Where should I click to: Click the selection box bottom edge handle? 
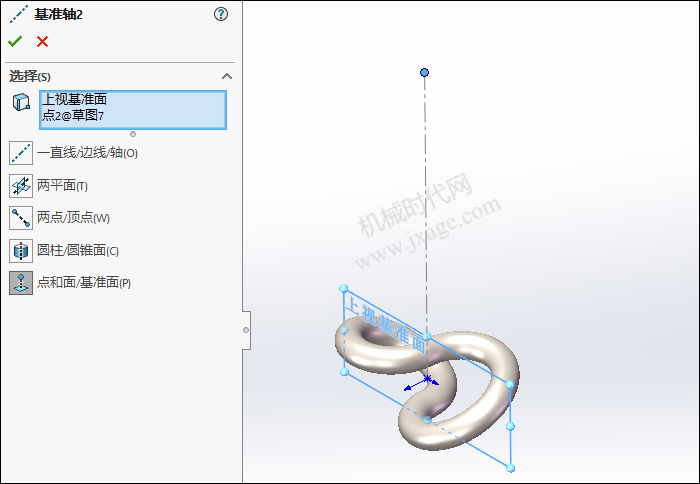(x=133, y=134)
